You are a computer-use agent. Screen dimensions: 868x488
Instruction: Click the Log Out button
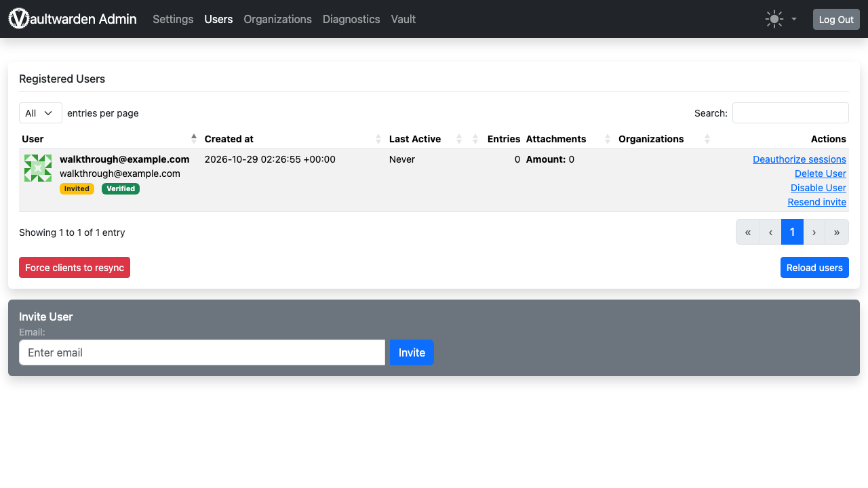coord(836,20)
